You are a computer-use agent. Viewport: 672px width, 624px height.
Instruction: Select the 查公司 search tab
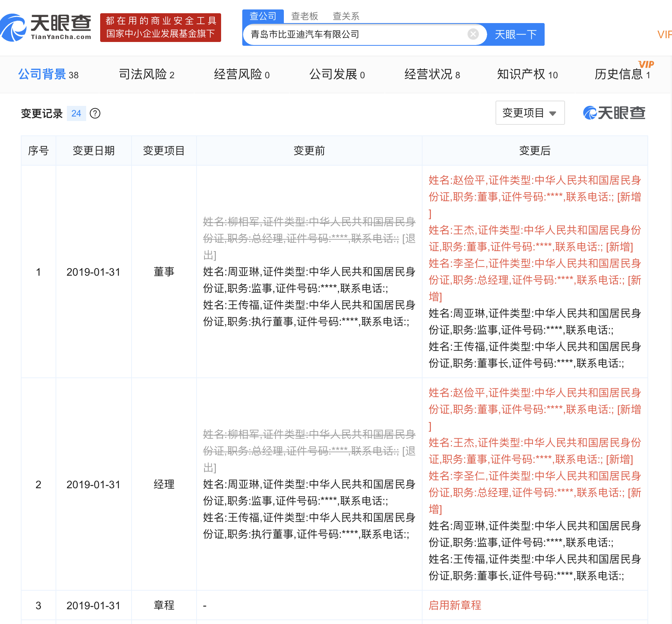(263, 16)
